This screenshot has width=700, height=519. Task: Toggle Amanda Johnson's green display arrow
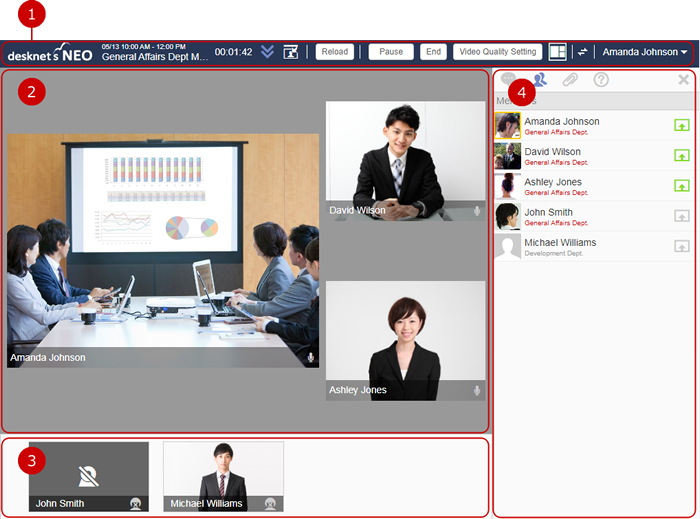coord(681,125)
